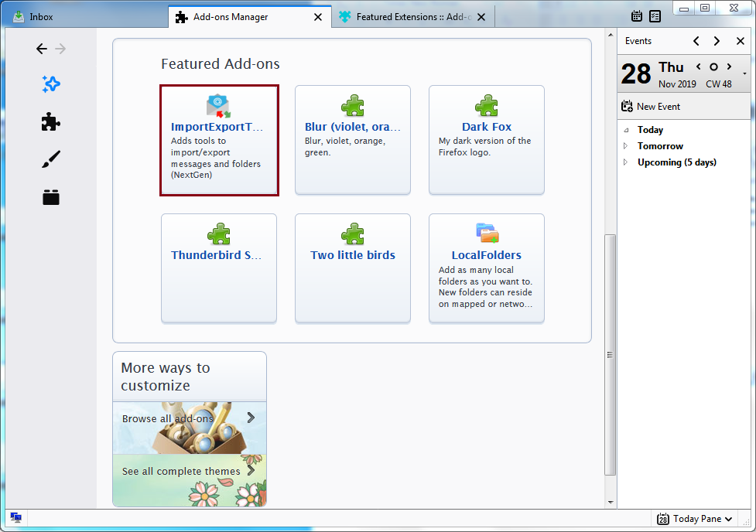
Task: Toggle the Today Pane button
Action: point(695,519)
